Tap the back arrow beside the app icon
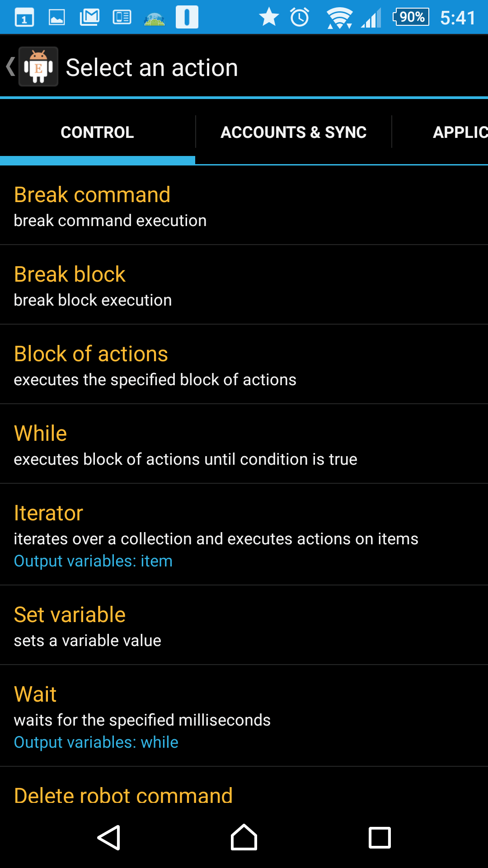This screenshot has width=488, height=868. [x=10, y=67]
